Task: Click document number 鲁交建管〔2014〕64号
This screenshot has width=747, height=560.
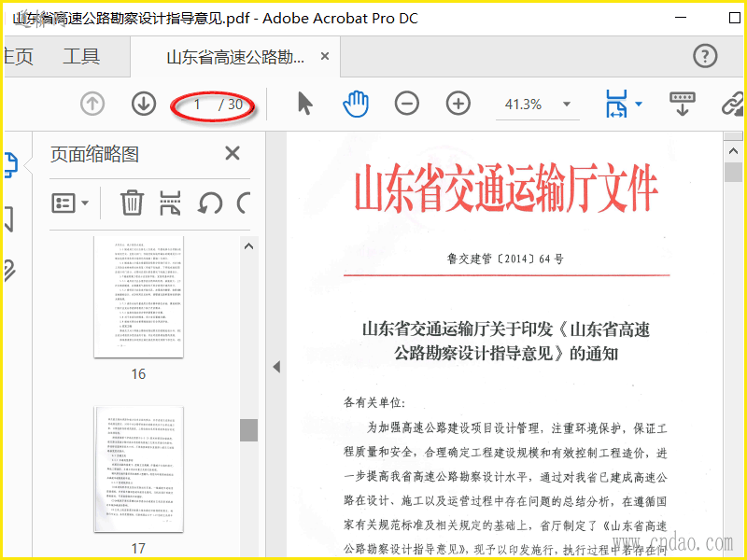Action: pos(505,259)
